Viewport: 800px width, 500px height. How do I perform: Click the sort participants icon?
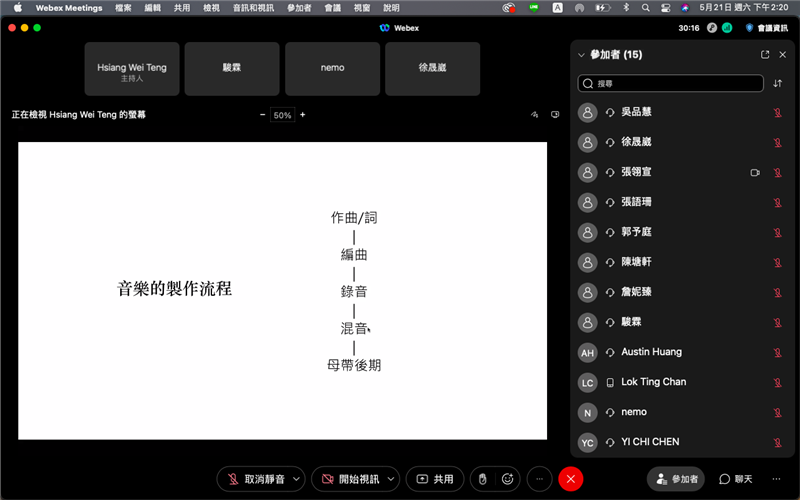(778, 84)
